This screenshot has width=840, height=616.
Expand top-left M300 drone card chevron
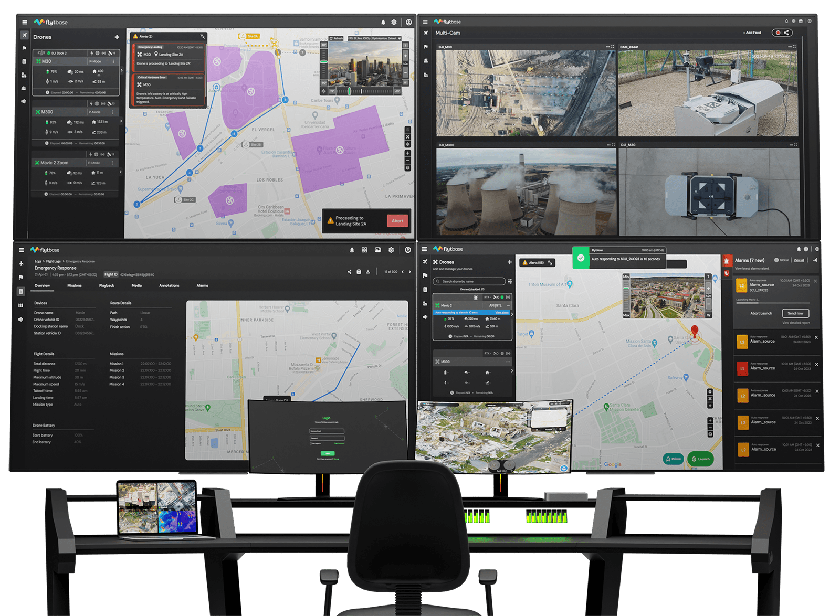pyautogui.click(x=121, y=121)
